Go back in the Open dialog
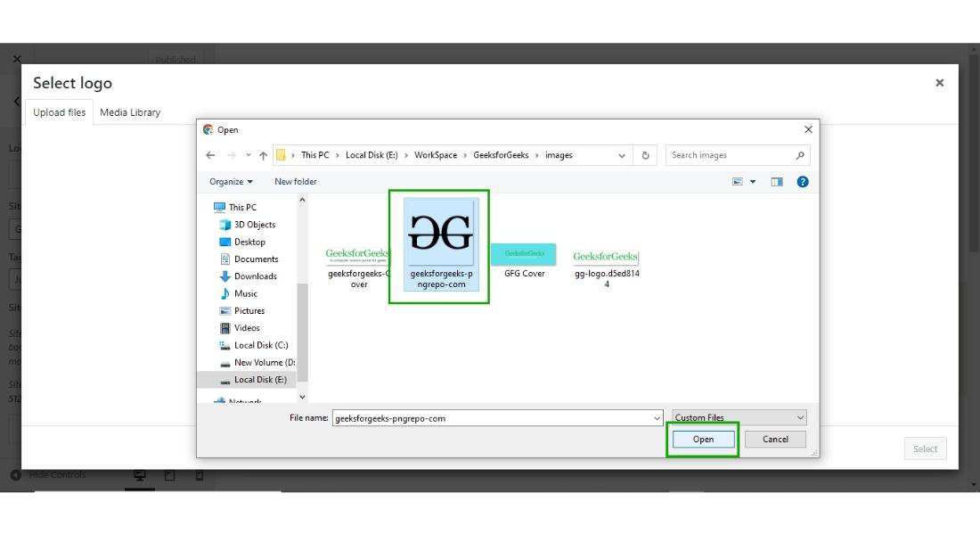Viewport: 980px width, 535px height. [210, 155]
